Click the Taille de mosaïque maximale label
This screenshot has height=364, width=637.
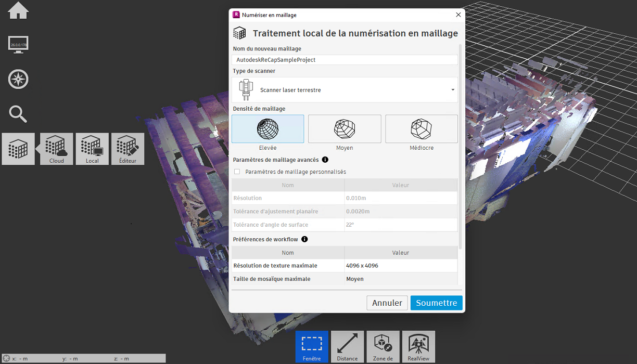(272, 279)
